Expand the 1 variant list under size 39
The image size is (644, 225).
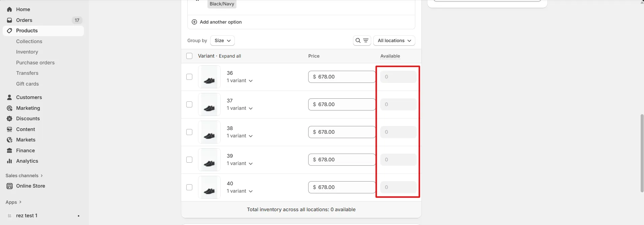click(239, 163)
